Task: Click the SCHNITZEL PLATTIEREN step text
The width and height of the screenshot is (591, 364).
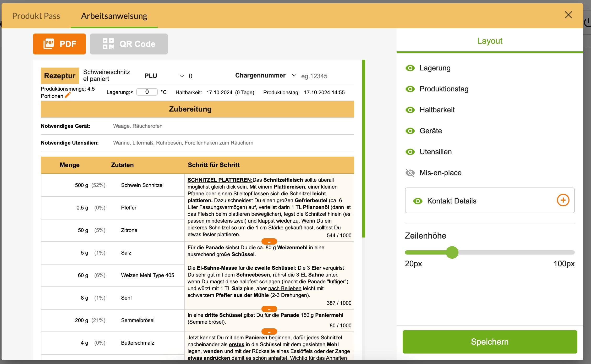Action: [269, 207]
